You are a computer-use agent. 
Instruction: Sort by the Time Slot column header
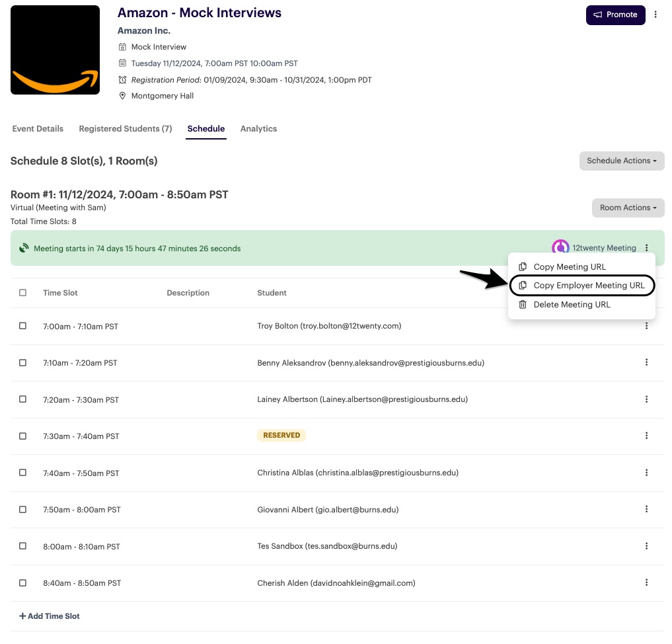point(60,293)
